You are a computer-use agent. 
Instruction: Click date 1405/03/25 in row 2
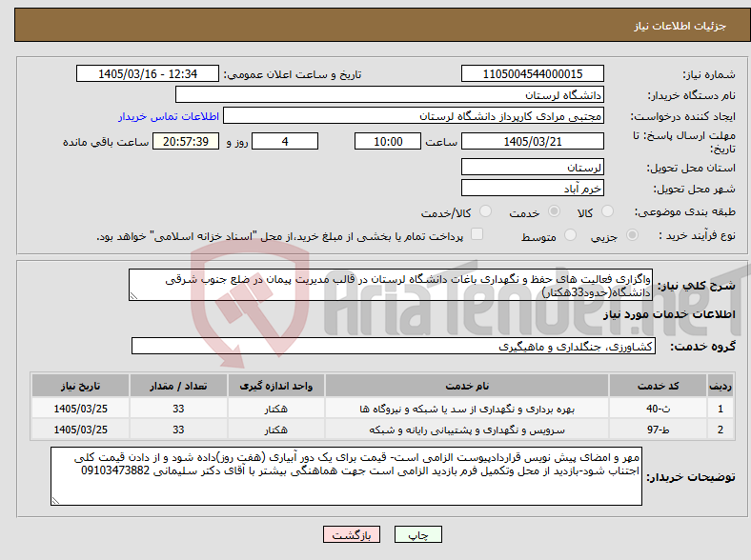pyautogui.click(x=80, y=430)
